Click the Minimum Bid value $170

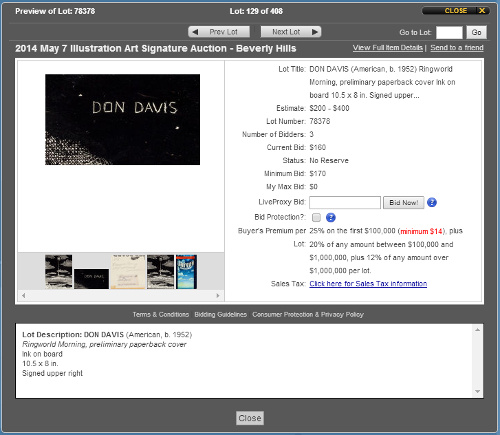click(x=317, y=174)
